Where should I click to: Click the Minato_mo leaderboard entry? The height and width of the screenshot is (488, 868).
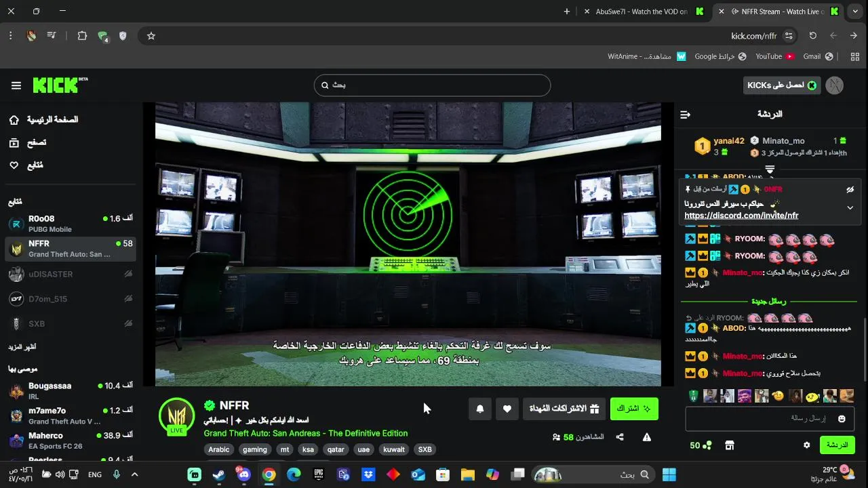tap(799, 141)
